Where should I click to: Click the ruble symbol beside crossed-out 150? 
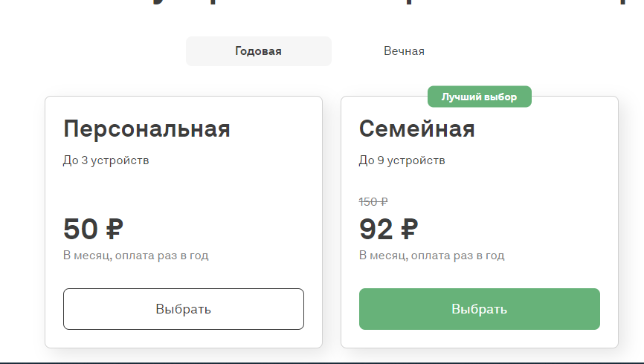tap(384, 201)
